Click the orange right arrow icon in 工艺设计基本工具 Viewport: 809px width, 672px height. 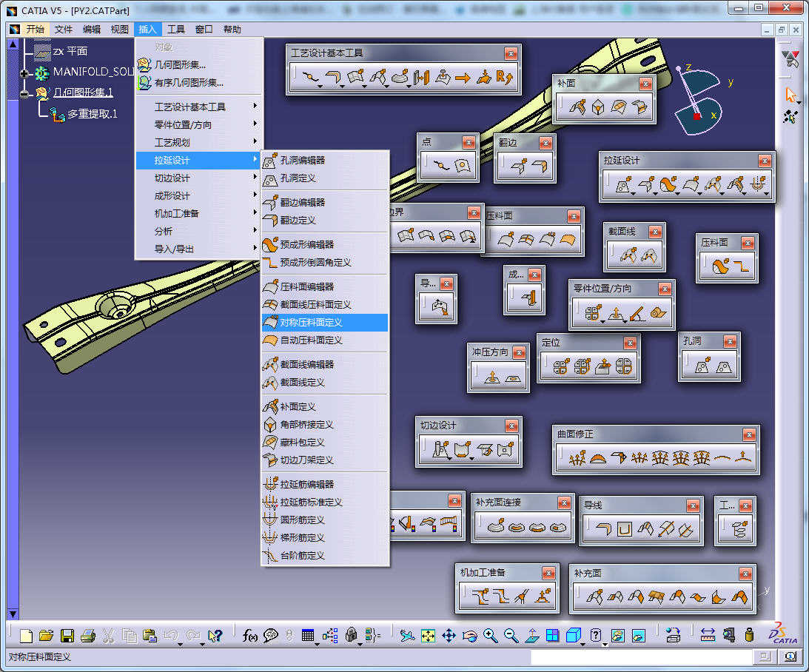(x=463, y=78)
